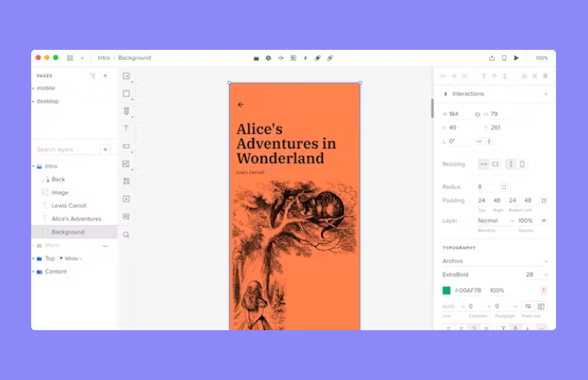Open the layers filter dropdown arrow

pyautogui.click(x=105, y=150)
